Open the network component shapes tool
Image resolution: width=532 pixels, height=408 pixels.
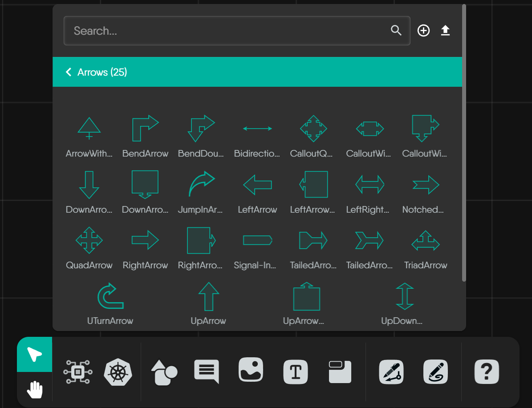point(78,372)
